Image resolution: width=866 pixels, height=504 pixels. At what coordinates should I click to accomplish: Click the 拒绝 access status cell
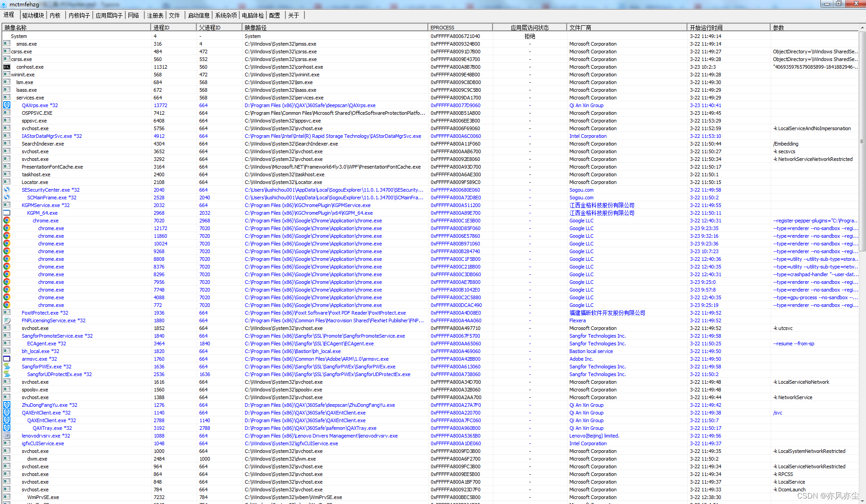[x=530, y=36]
